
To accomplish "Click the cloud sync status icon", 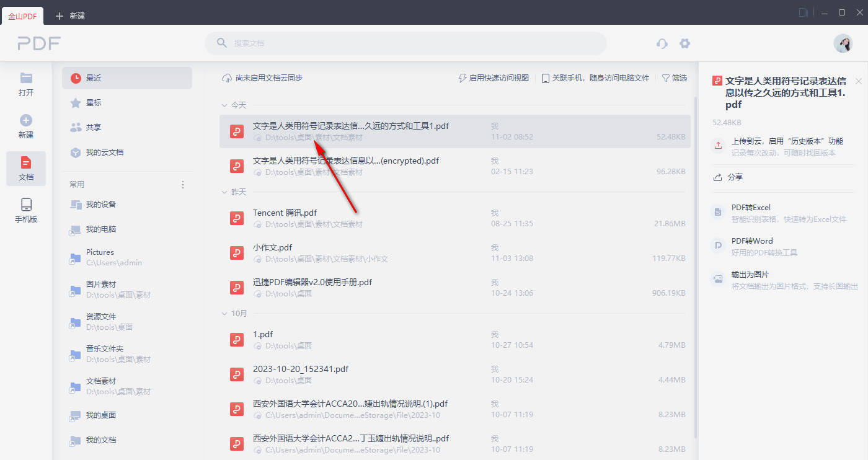I will coord(227,78).
